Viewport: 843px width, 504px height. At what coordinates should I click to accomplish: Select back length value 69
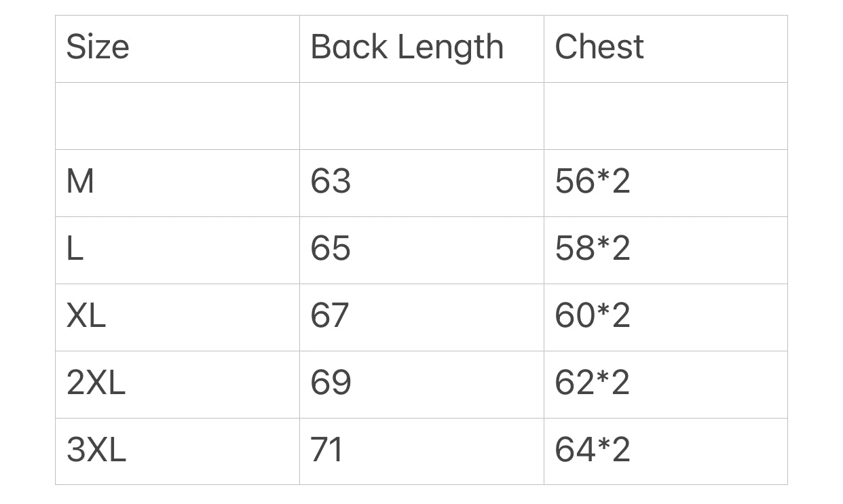[x=331, y=383]
